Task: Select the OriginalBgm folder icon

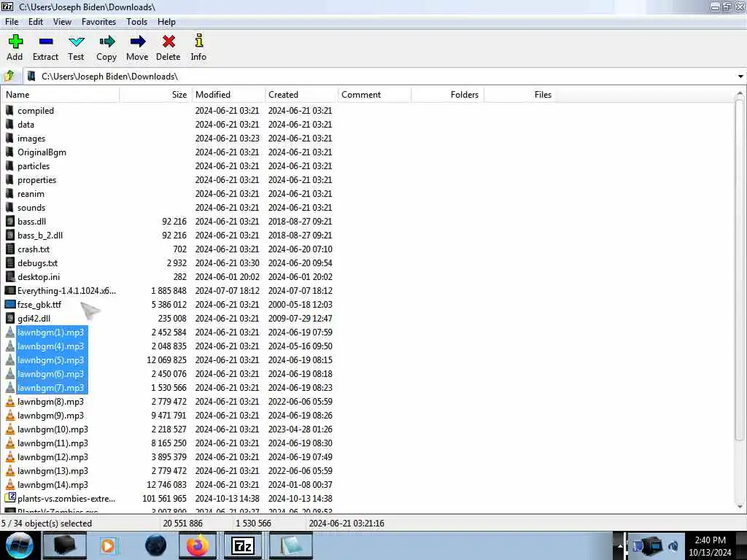Action: 9,152
